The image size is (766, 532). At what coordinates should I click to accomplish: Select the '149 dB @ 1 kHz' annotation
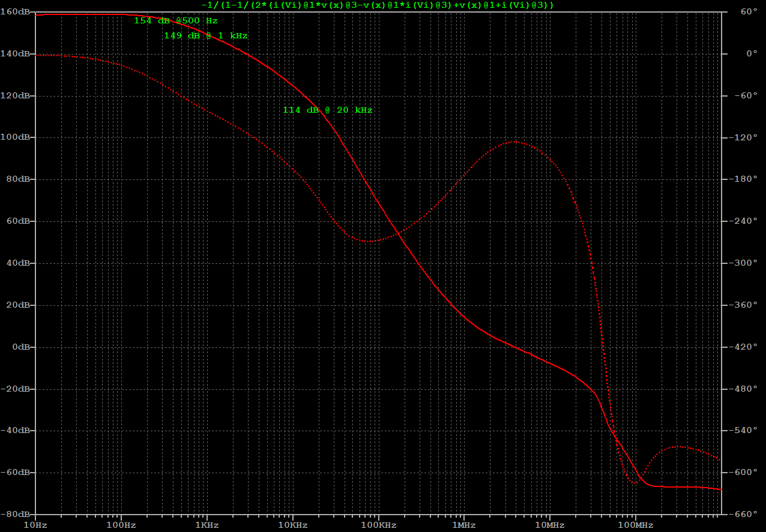pos(205,36)
